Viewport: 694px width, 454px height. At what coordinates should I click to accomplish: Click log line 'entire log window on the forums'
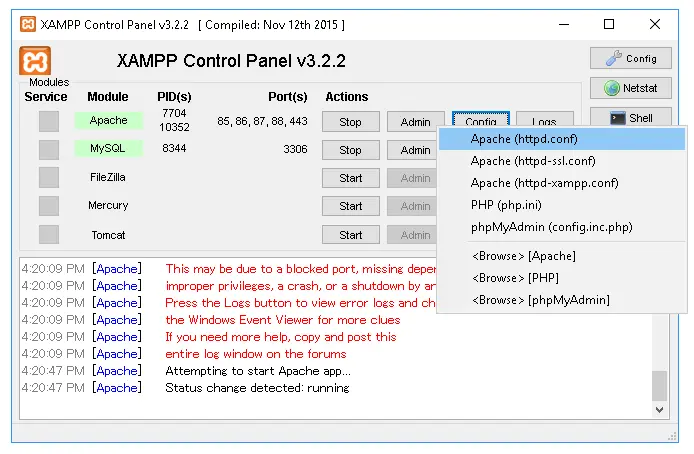(x=255, y=354)
